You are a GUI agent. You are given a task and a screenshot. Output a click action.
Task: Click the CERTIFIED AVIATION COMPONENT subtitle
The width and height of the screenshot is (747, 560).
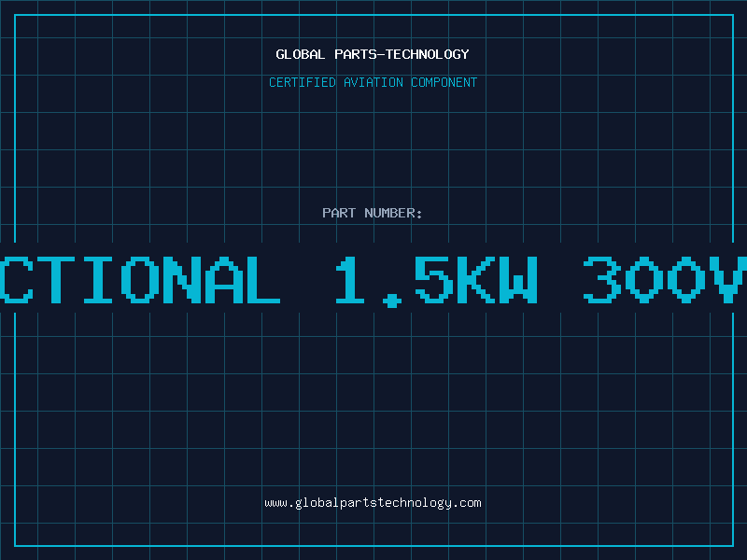(x=373, y=82)
